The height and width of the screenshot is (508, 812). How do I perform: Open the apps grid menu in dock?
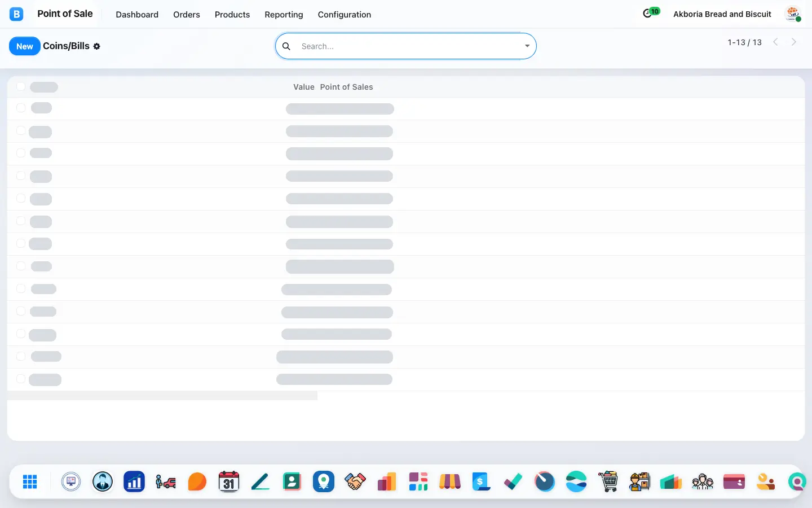pyautogui.click(x=30, y=481)
